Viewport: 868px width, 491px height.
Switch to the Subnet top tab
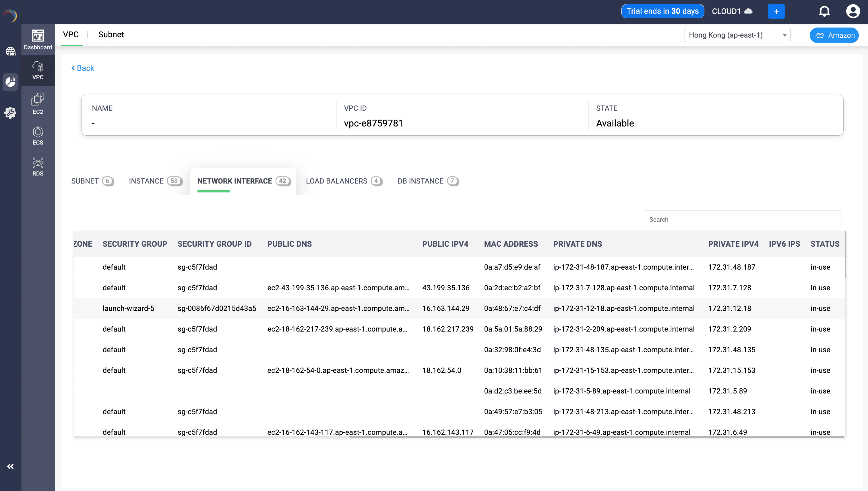click(x=111, y=34)
